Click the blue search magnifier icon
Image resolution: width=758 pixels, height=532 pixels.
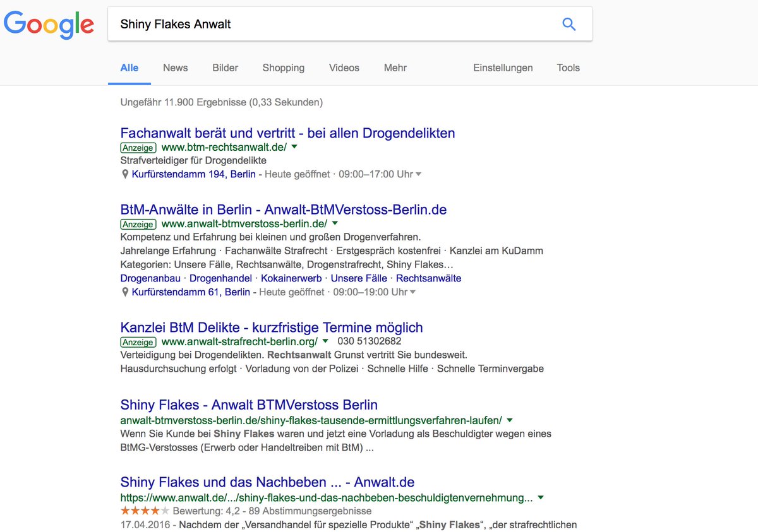pos(569,24)
